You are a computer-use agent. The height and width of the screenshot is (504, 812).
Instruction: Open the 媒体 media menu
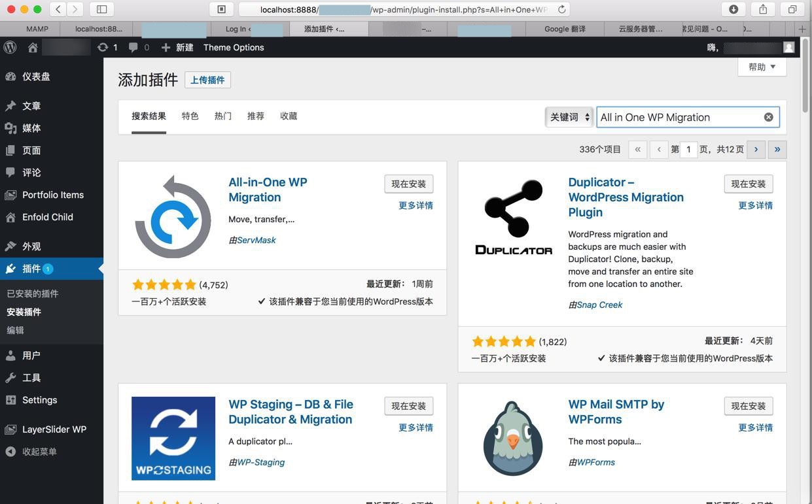[x=52, y=128]
